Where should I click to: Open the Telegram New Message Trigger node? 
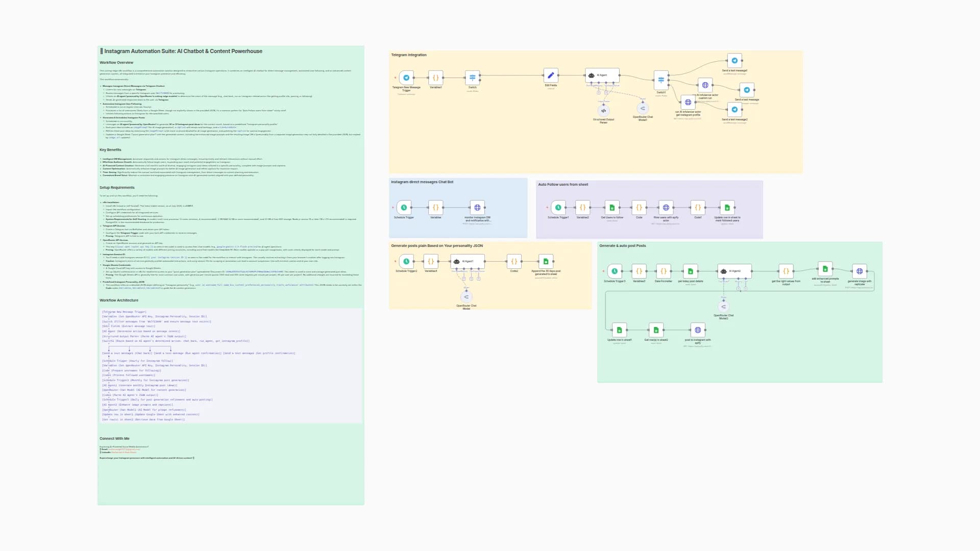click(406, 78)
